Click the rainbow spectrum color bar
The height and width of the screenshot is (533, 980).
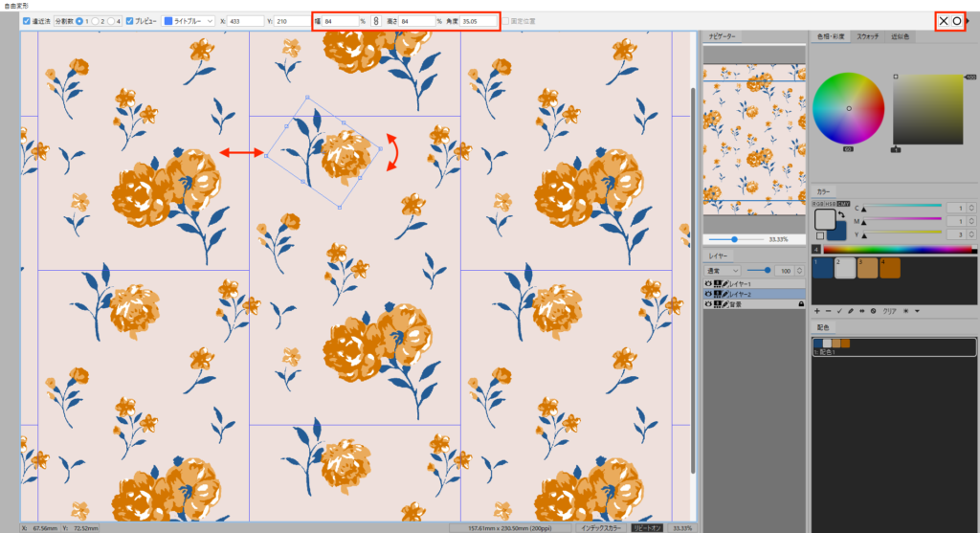point(900,250)
